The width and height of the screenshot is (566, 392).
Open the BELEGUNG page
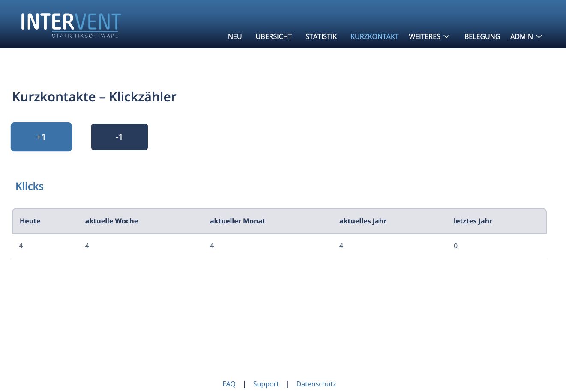482,36
